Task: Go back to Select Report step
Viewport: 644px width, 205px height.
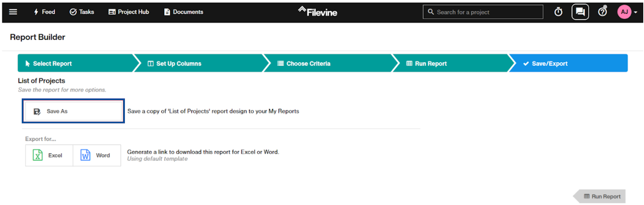Action: click(x=76, y=64)
